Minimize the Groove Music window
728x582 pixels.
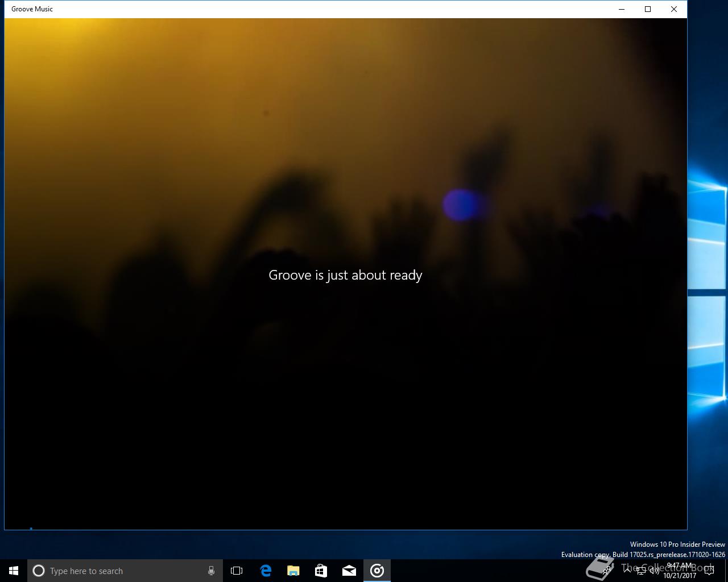point(622,9)
